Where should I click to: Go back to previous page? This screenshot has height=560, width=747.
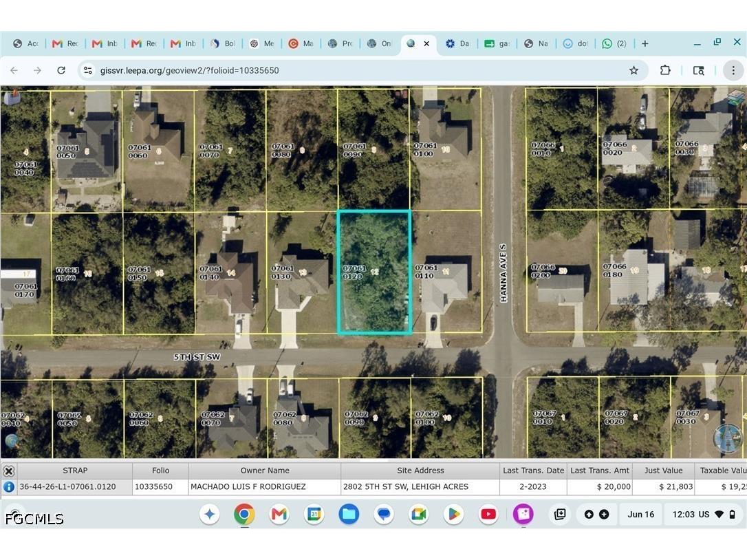[x=14, y=70]
